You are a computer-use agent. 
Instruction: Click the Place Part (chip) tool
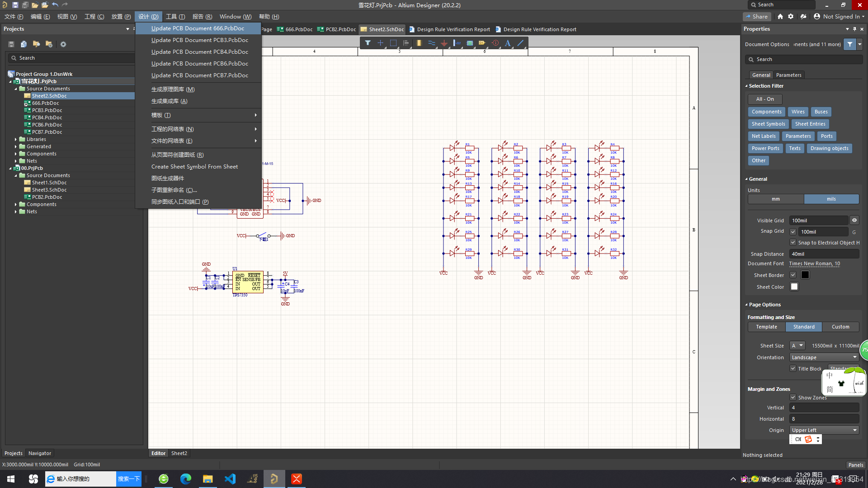pos(419,43)
